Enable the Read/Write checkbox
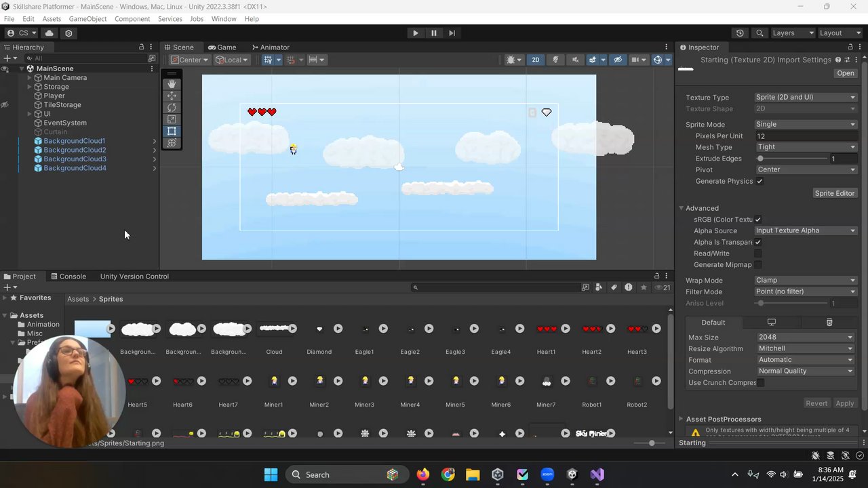The height and width of the screenshot is (488, 868). 758,253
